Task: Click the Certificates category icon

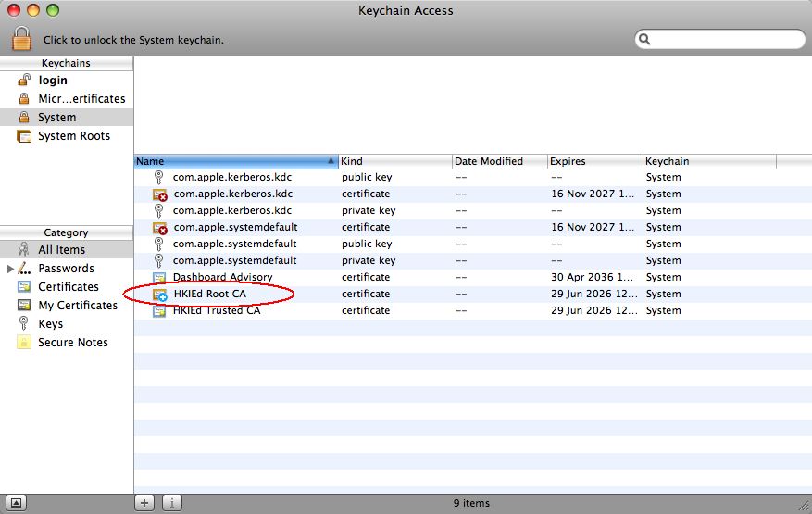Action: (x=24, y=286)
